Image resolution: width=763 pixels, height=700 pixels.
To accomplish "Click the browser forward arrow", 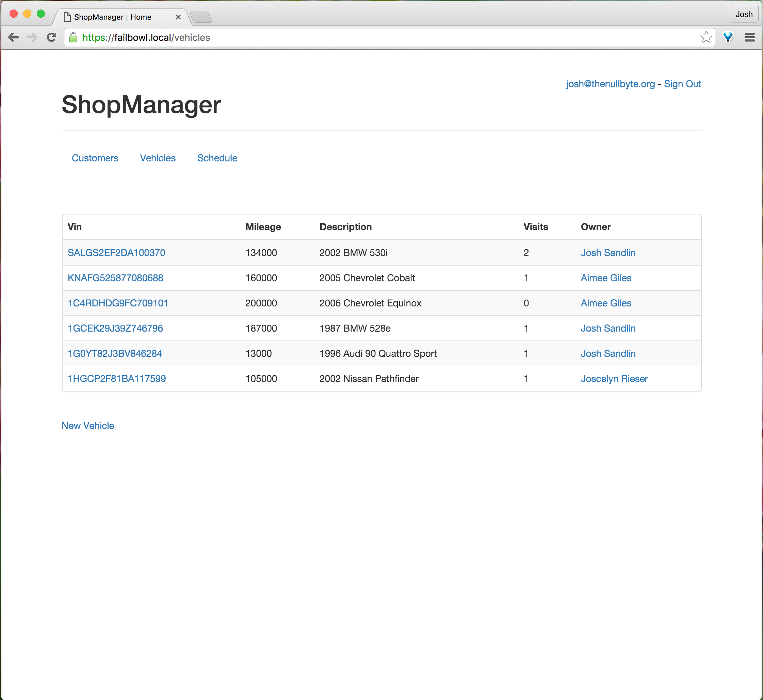I will pyautogui.click(x=32, y=37).
